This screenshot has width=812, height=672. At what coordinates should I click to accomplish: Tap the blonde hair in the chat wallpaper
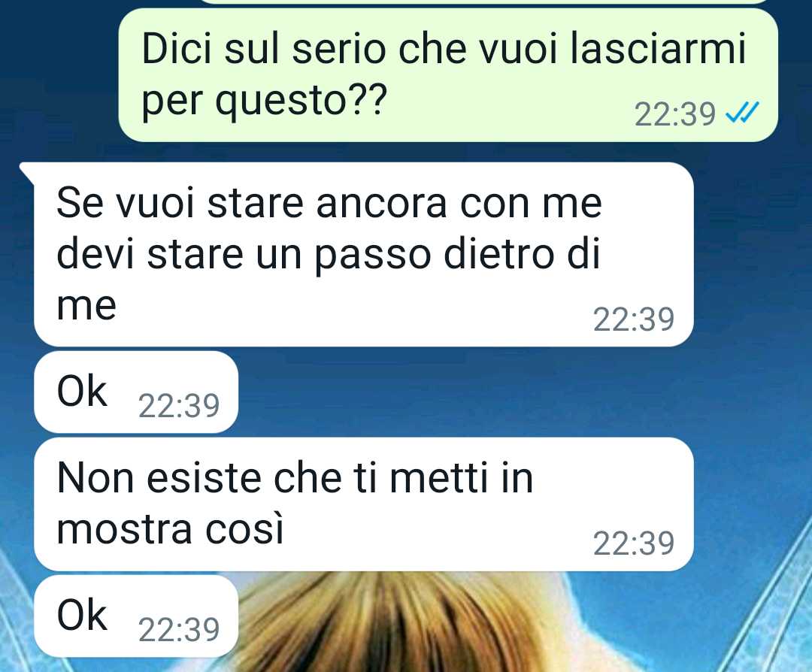tap(393, 622)
